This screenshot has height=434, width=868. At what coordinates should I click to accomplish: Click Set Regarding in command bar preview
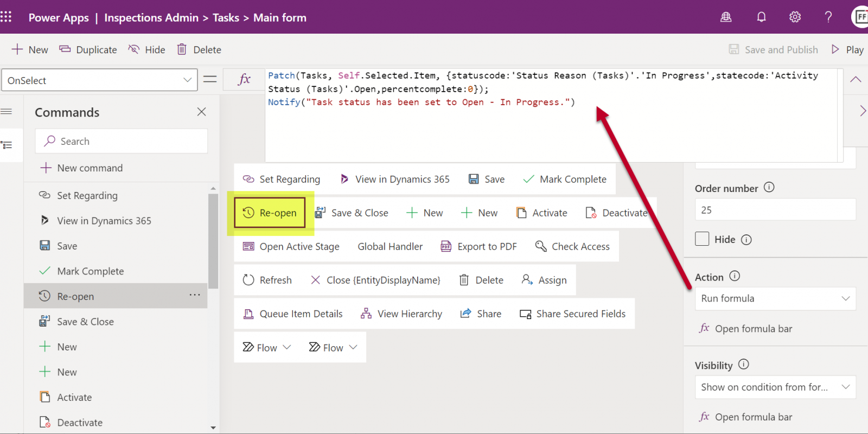[282, 179]
